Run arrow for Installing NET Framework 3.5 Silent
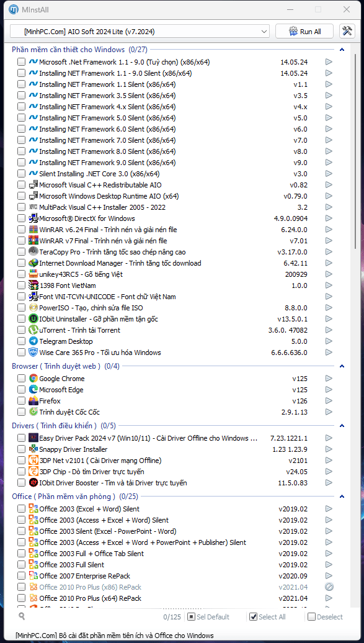 [329, 96]
